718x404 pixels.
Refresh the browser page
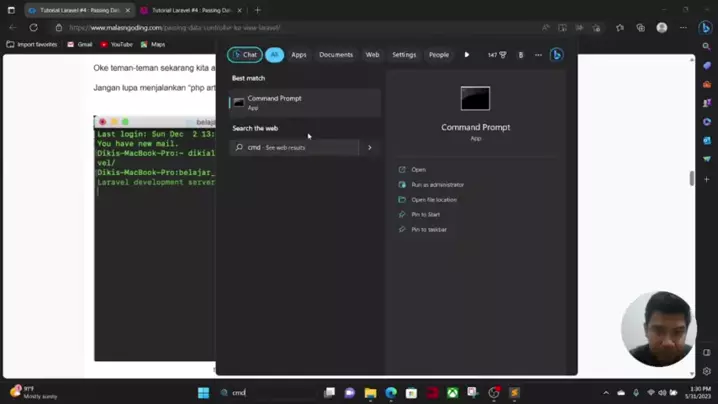(33, 28)
